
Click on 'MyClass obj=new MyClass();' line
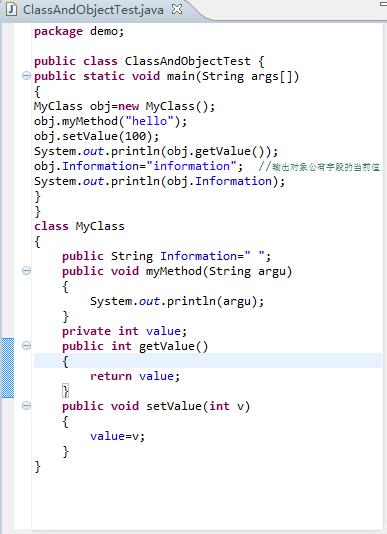click(x=124, y=106)
